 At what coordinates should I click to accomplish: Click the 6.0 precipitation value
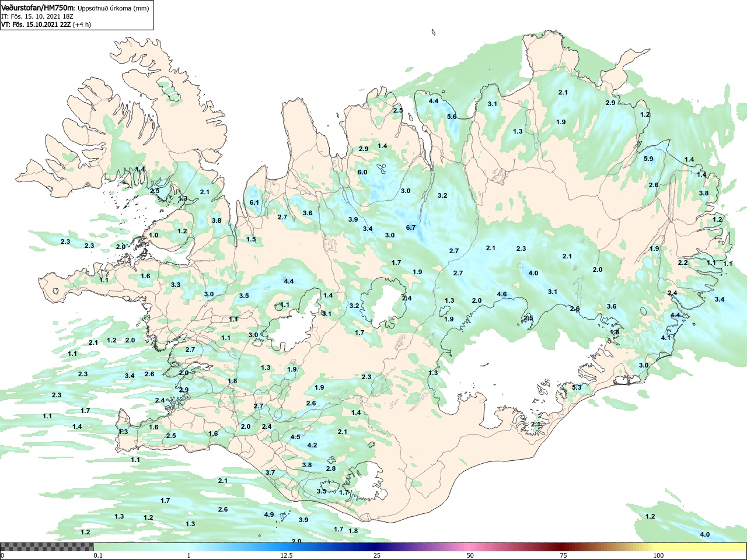pos(362,172)
